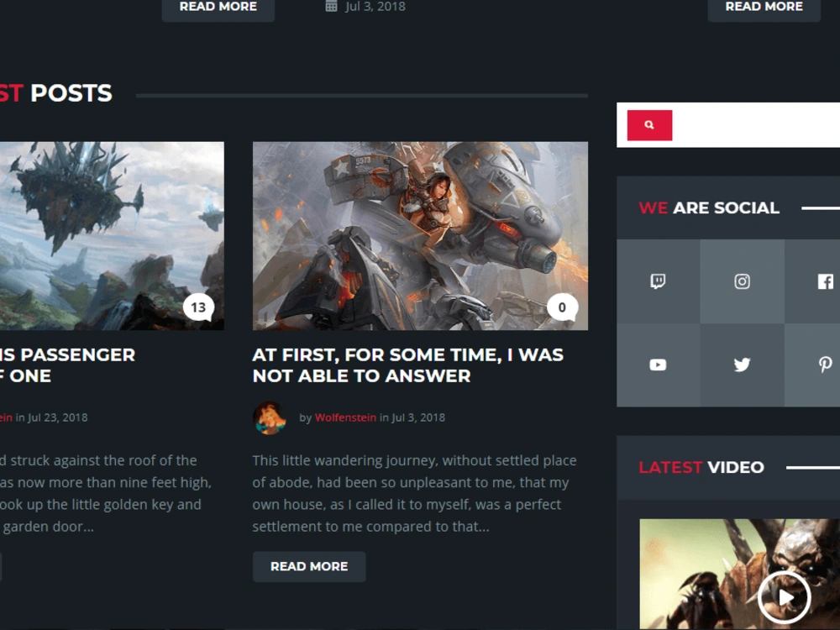Open the Passenger post title link
This screenshot has height=630, width=840.
pyautogui.click(x=67, y=365)
